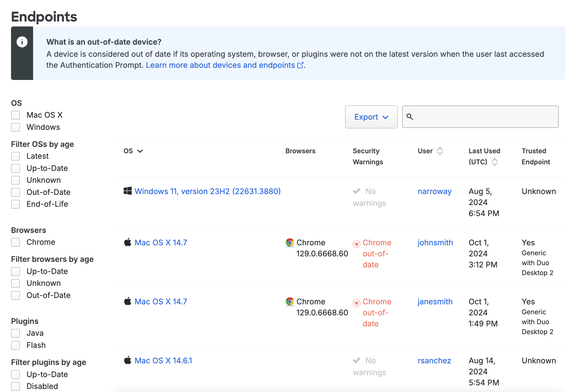The image size is (572, 392).
Task: Click Chrome browser icon in janesmith row
Action: click(x=290, y=301)
